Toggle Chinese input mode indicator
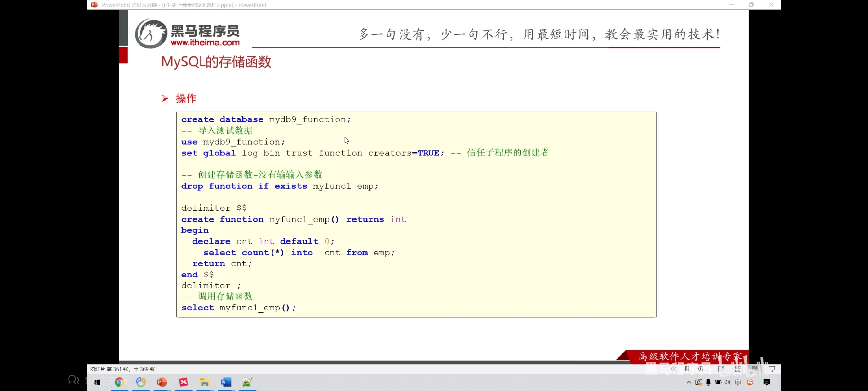The width and height of the screenshot is (868, 391). 738,382
